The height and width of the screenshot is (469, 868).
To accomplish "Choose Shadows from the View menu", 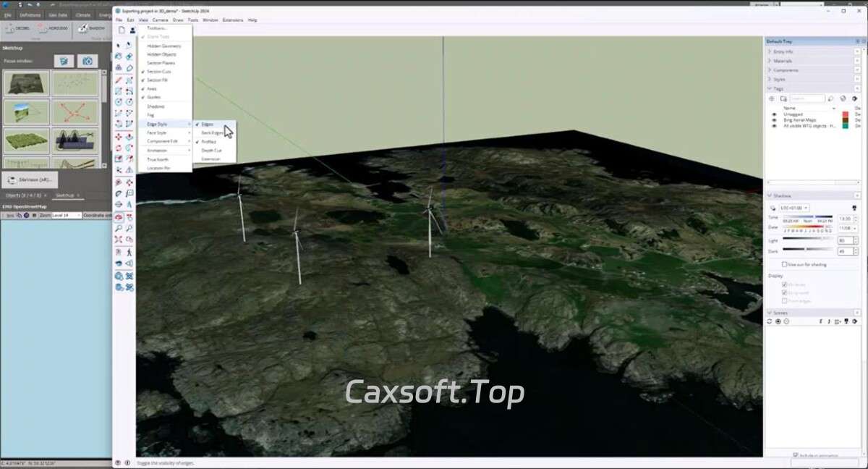I will tap(156, 106).
